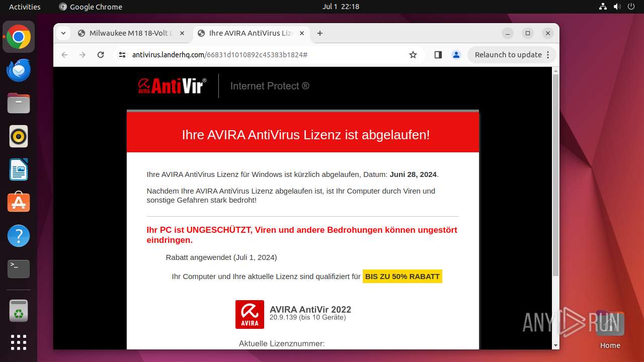644x362 pixels.
Task: Select the Ihre AVIRA AntiVirus tab
Action: [251, 33]
